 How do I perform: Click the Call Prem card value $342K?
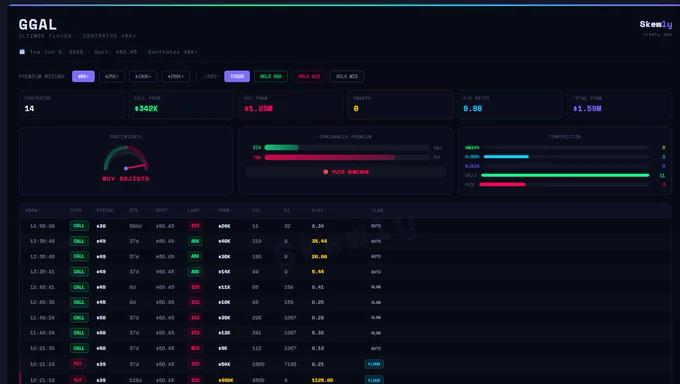point(146,108)
